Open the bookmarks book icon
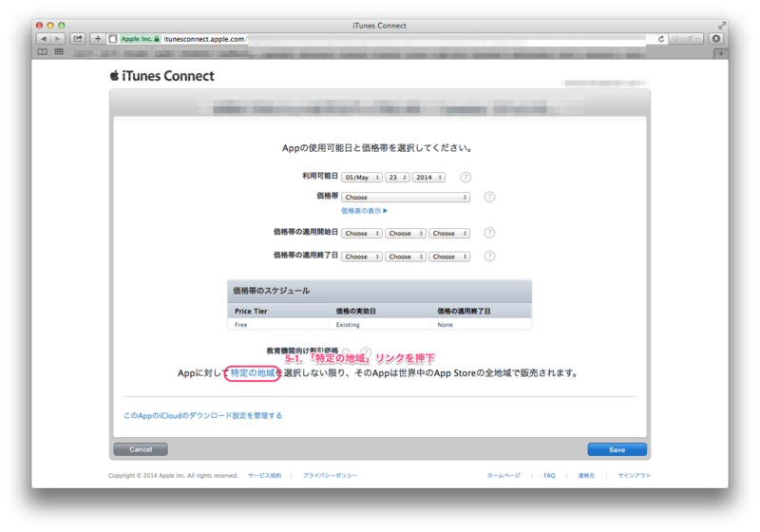 tap(43, 52)
